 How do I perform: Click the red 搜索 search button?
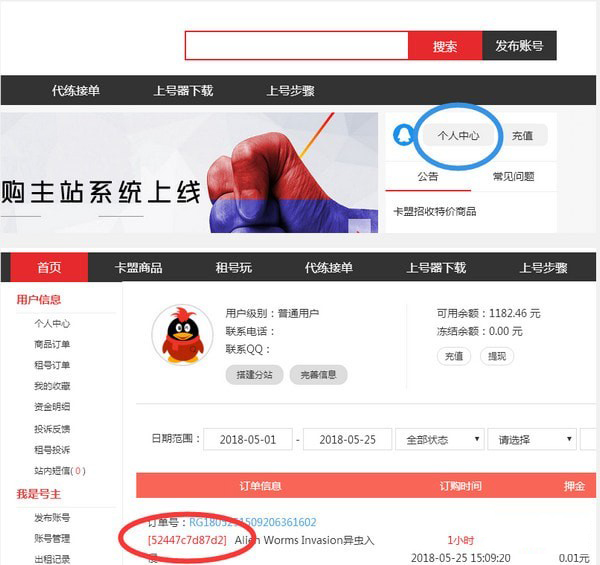point(445,46)
